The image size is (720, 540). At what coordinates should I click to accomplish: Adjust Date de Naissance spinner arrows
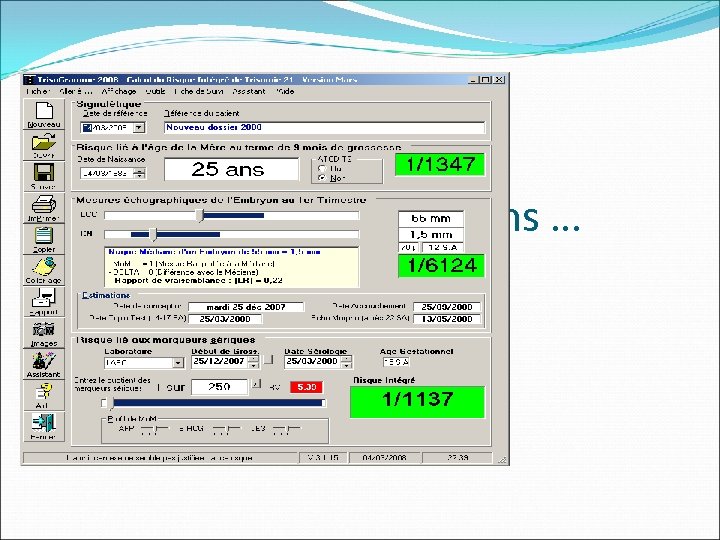click(140, 174)
